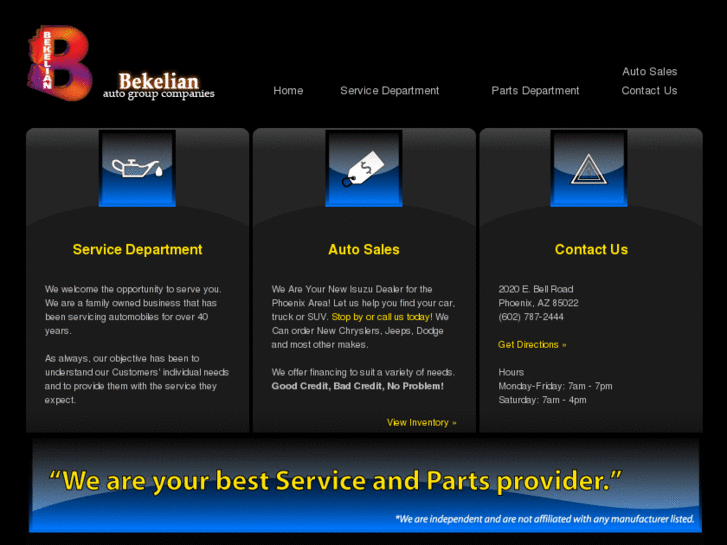Open the Home menu item

[x=288, y=90]
